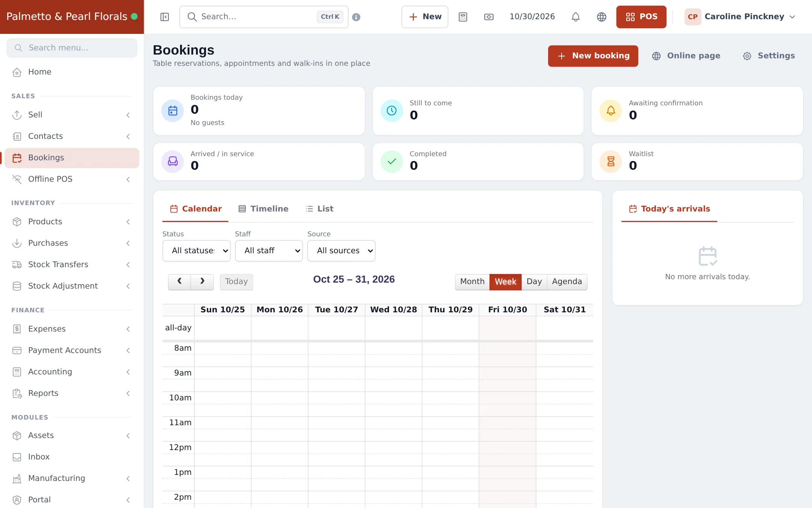Click the cash register banknote icon
Viewport: 812px width, 508px height.
489,17
